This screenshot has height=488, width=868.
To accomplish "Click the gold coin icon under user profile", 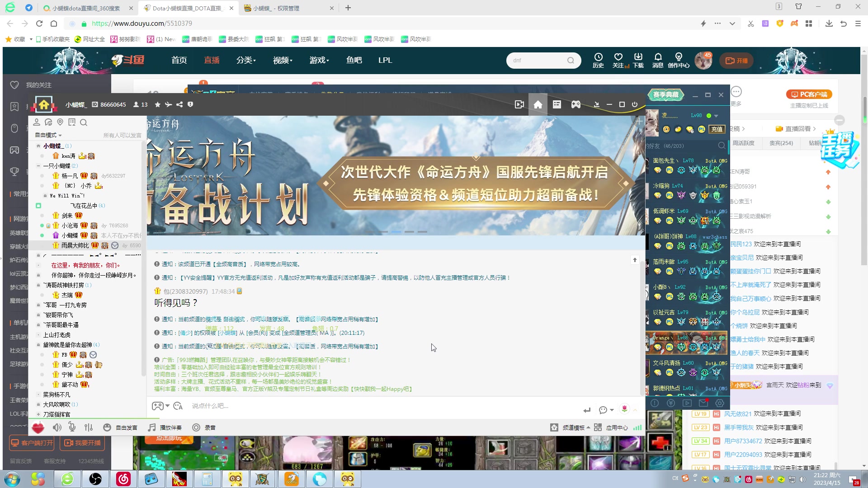I will click(x=666, y=129).
